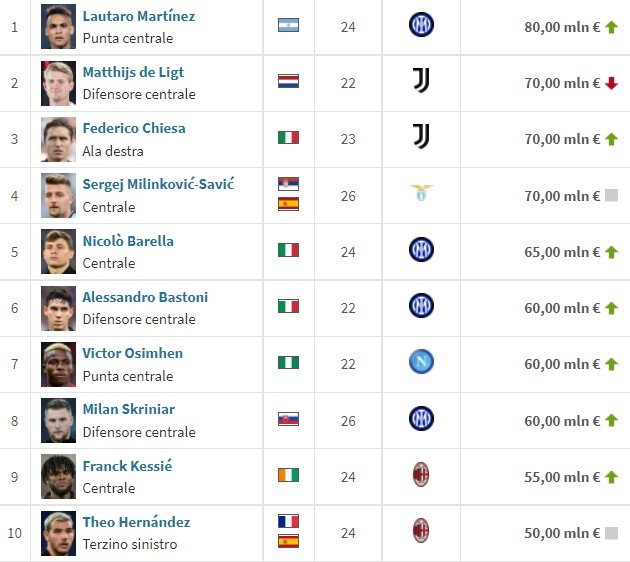Click the Argentina flag icon
630x562 pixels.
click(x=288, y=25)
